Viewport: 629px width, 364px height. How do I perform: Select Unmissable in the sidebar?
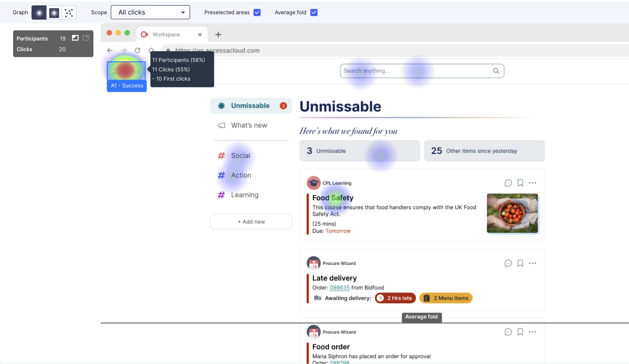[251, 106]
